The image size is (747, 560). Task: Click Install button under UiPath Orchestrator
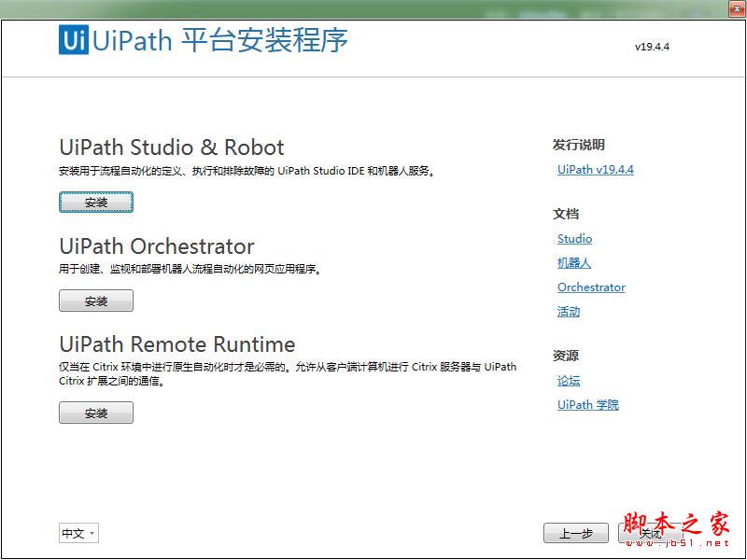pos(96,301)
